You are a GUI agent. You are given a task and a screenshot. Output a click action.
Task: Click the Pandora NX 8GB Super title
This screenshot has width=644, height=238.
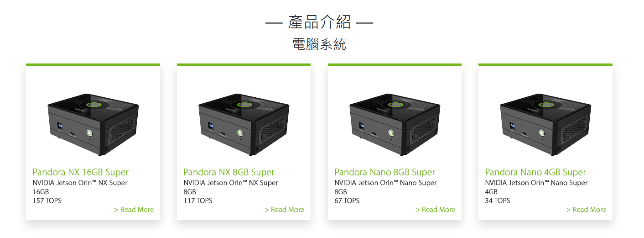click(x=229, y=172)
